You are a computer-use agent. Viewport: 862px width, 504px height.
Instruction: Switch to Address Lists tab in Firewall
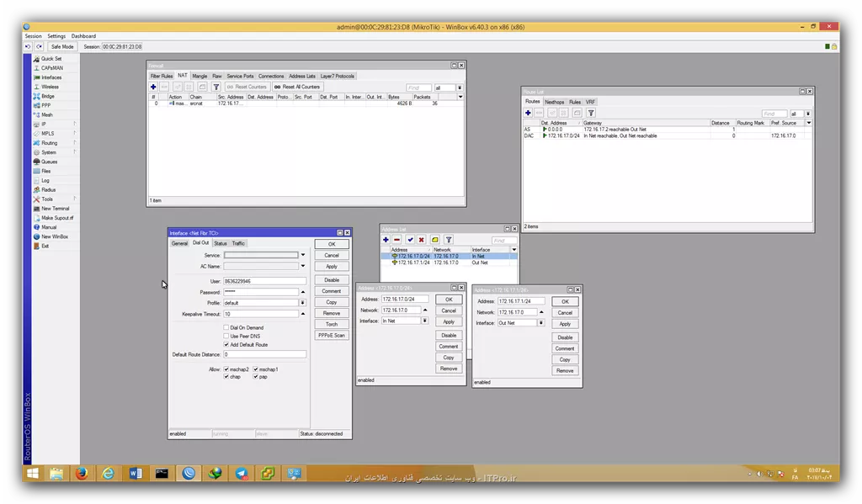(302, 76)
